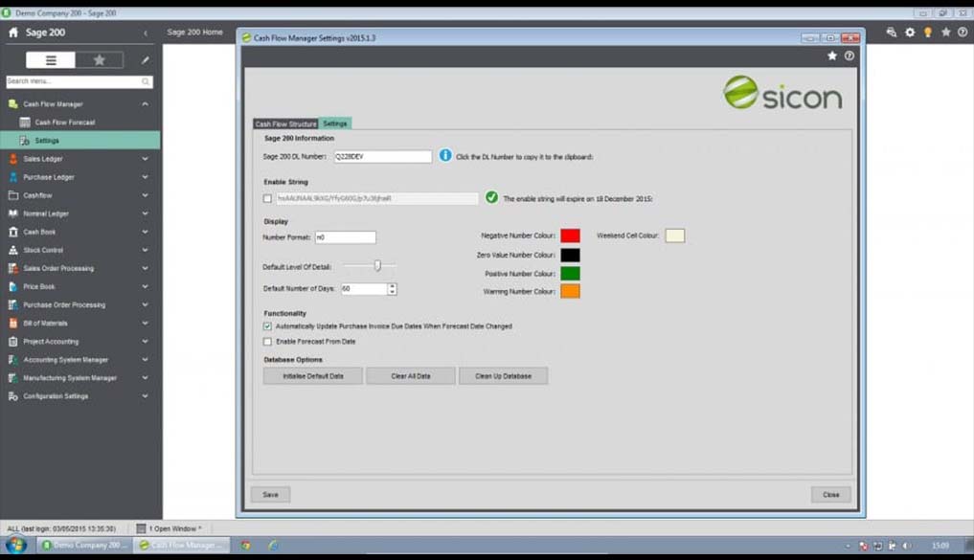Image resolution: width=974 pixels, height=560 pixels.
Task: Click the Number Format field
Action: [x=346, y=237]
